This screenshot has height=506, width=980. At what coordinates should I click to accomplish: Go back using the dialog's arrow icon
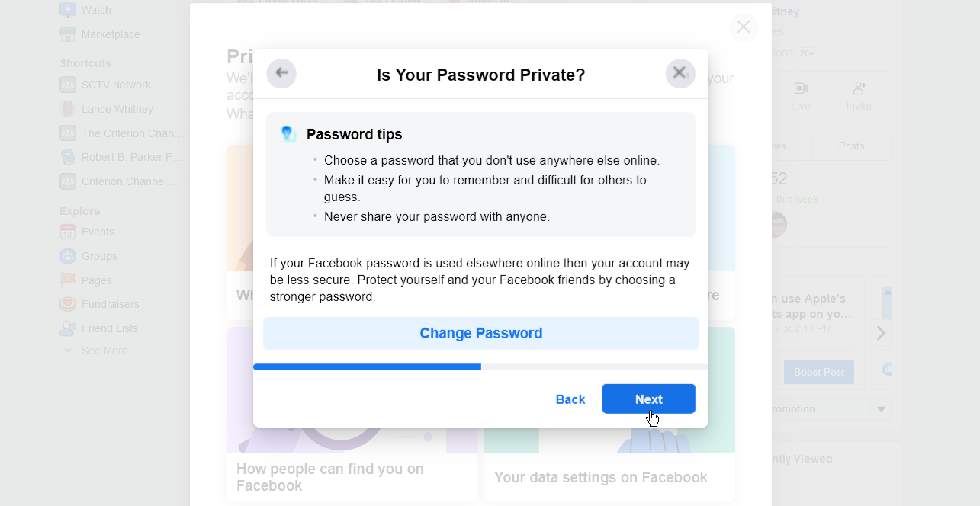point(281,73)
